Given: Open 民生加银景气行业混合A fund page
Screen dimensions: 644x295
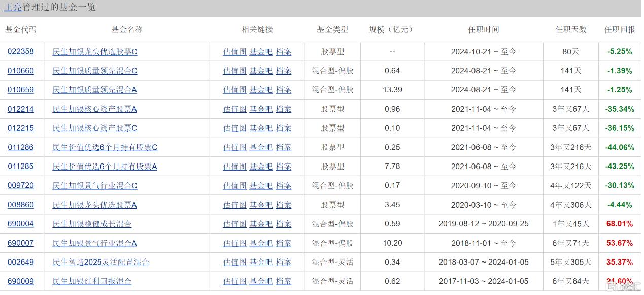Looking at the screenshot, I should coord(95,243).
